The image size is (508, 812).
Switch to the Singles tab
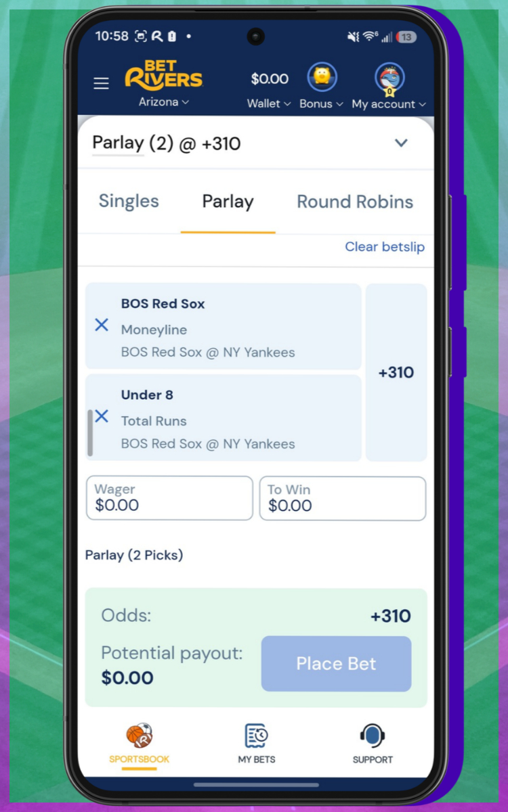pyautogui.click(x=129, y=202)
